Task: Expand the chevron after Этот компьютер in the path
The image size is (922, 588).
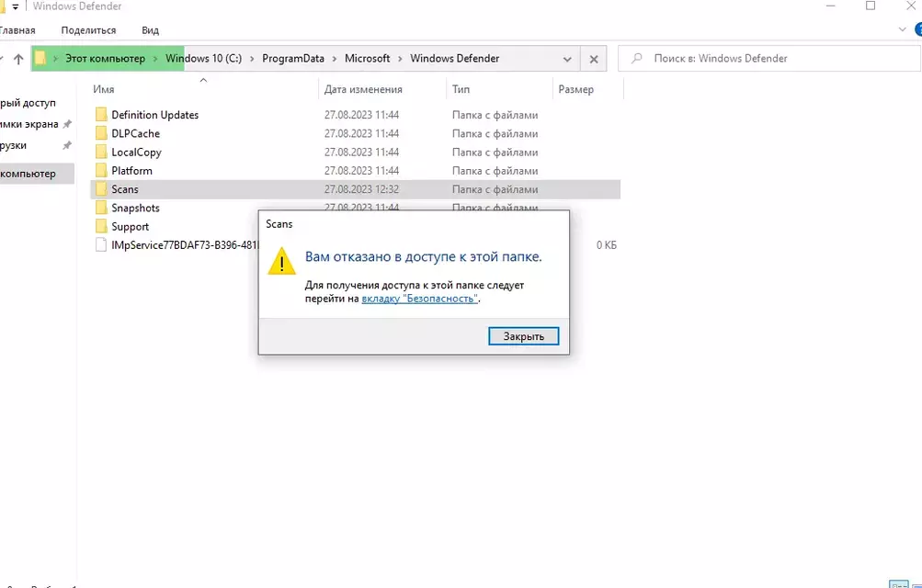Action: click(155, 58)
